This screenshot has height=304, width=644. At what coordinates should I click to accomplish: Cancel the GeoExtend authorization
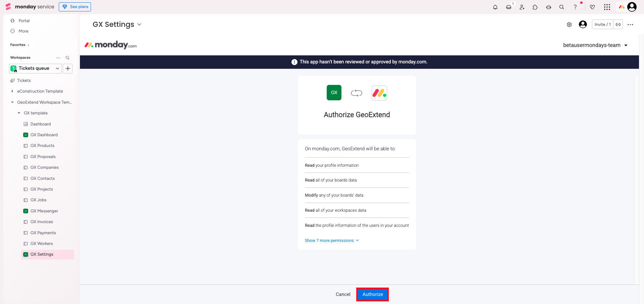[343, 294]
